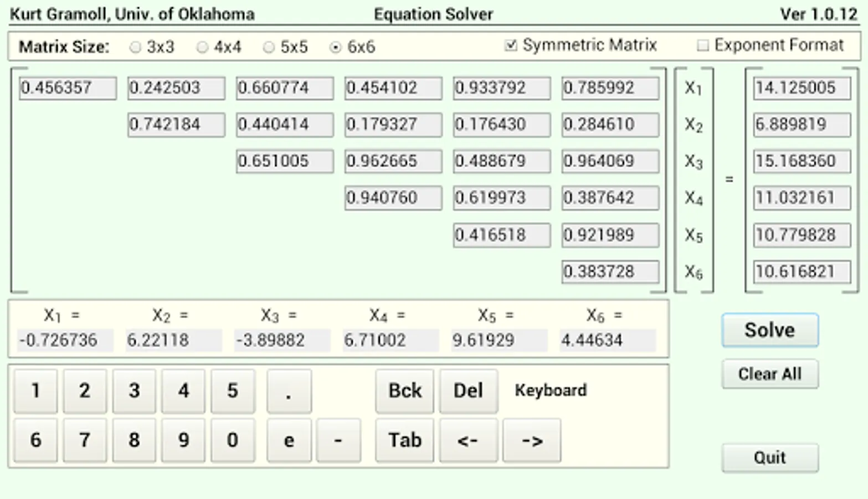Screen dimensions: 868x499
Task: Select matrix cell containing 0.488679
Action: click(x=502, y=161)
